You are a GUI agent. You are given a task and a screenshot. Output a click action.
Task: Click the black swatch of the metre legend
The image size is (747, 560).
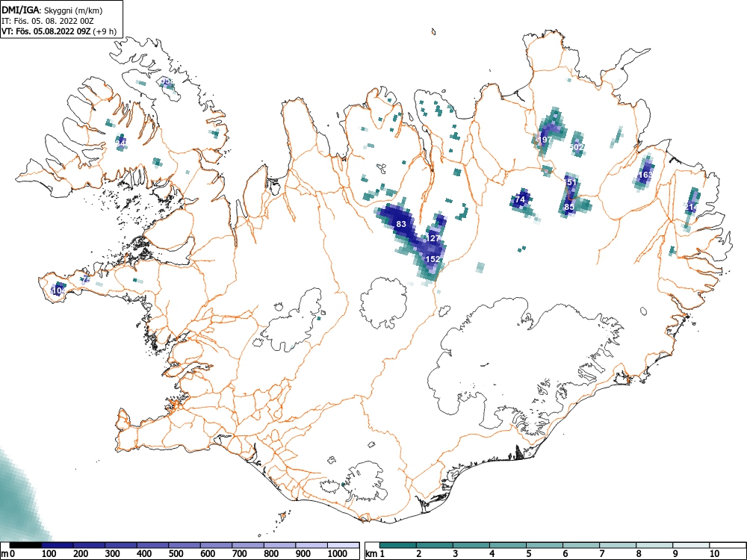click(x=25, y=545)
